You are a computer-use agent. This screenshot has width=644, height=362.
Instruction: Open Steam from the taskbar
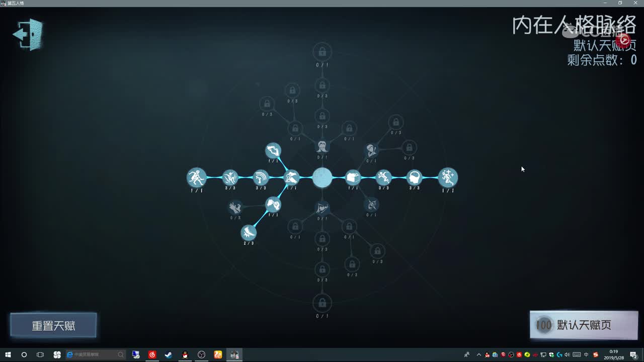coord(169,355)
